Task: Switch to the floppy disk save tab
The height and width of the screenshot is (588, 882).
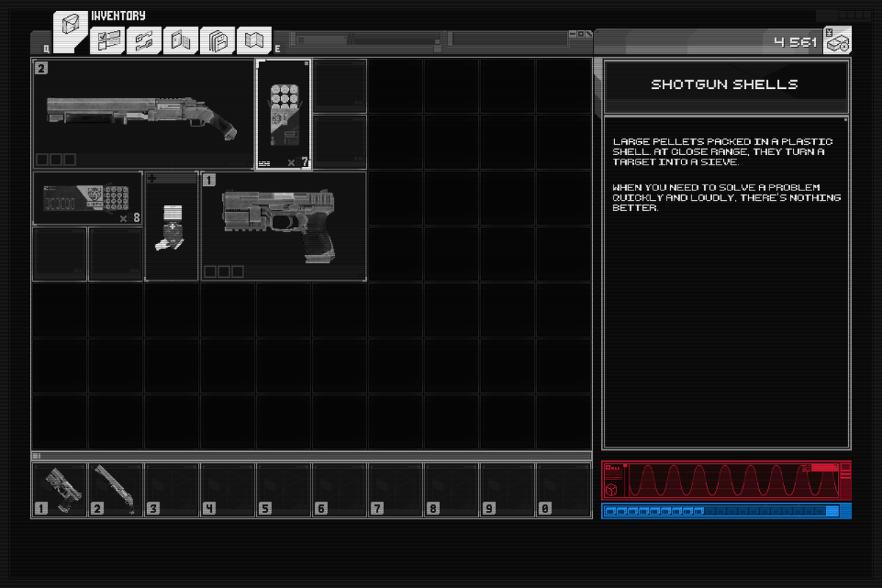Action: click(218, 40)
